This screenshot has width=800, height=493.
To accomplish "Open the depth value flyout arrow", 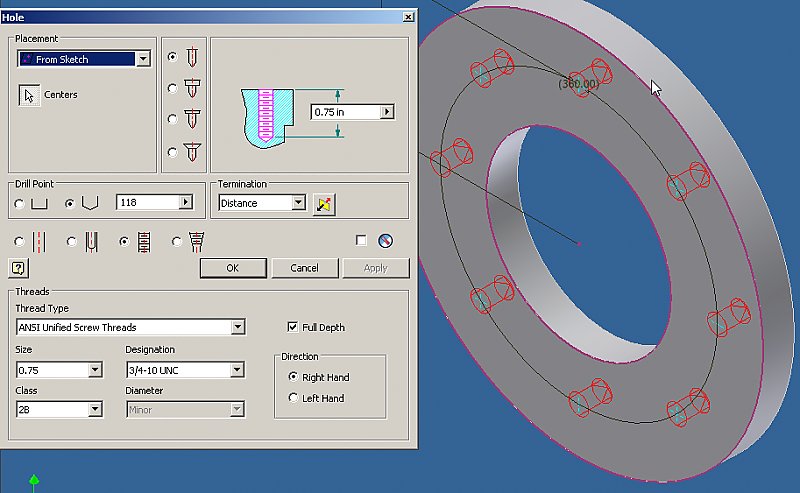I will pyautogui.click(x=387, y=112).
